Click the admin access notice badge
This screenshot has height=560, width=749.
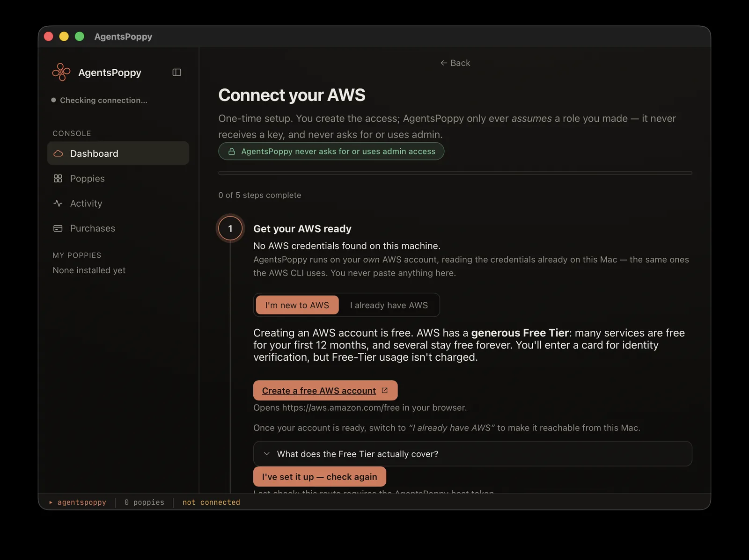point(331,151)
